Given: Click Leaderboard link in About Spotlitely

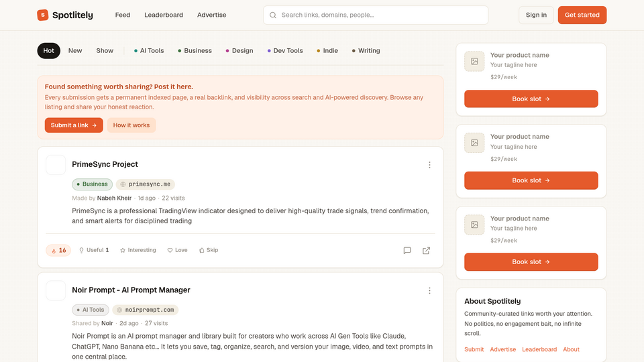Looking at the screenshot, I should [x=539, y=349].
